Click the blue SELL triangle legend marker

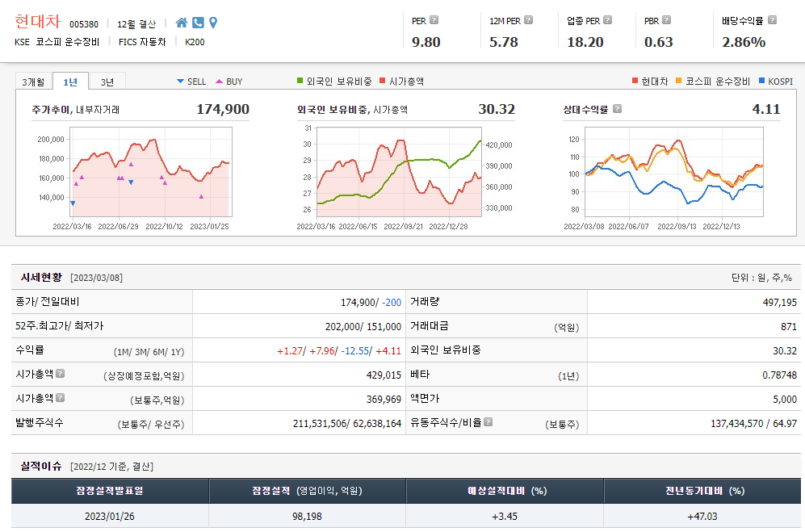tap(180, 82)
